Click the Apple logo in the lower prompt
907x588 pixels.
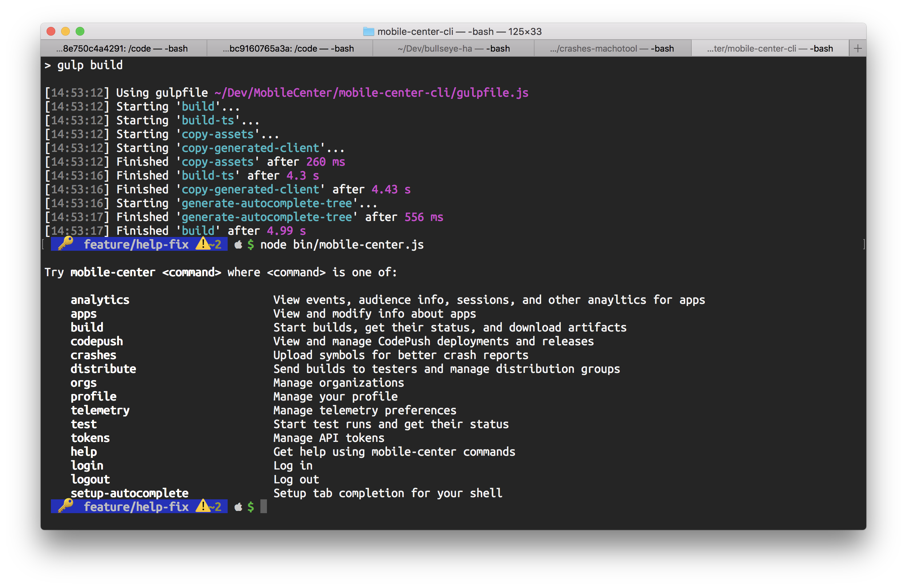[238, 507]
